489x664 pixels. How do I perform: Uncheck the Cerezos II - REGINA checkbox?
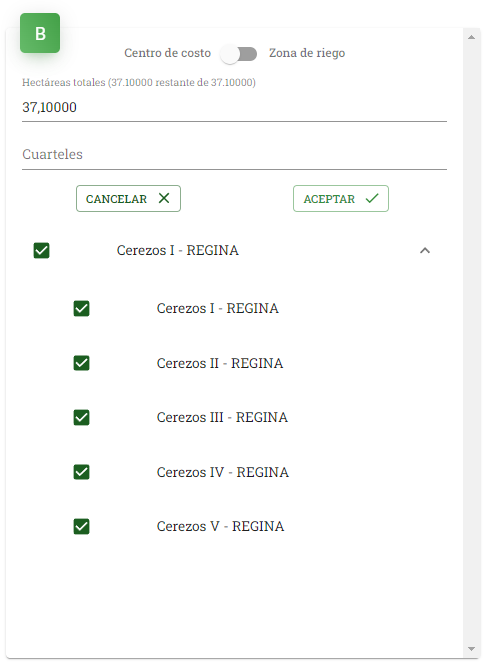[x=81, y=363]
